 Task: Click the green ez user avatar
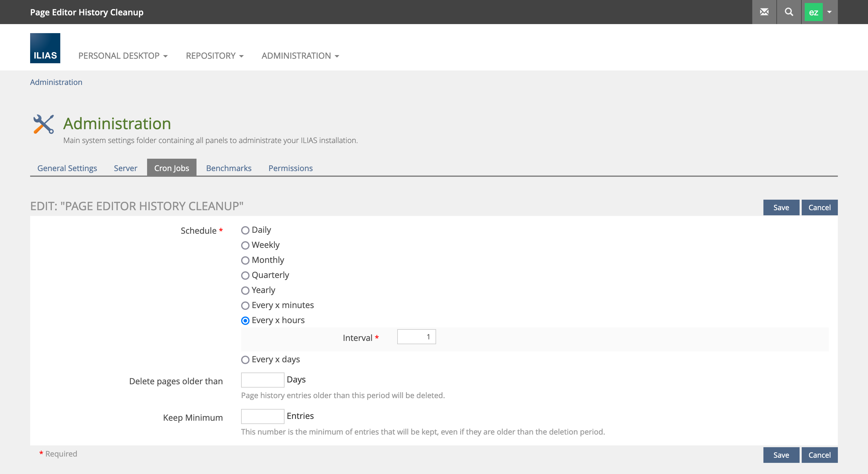pyautogui.click(x=813, y=12)
